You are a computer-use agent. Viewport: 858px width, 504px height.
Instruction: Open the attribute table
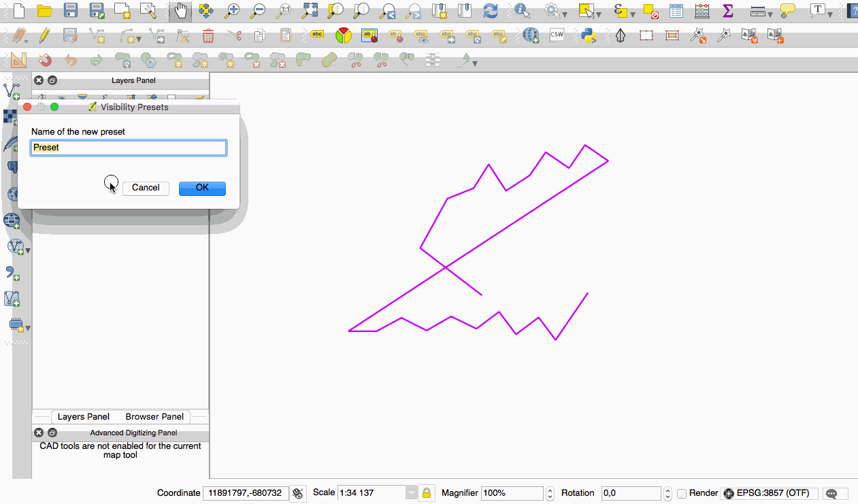pyautogui.click(x=676, y=11)
